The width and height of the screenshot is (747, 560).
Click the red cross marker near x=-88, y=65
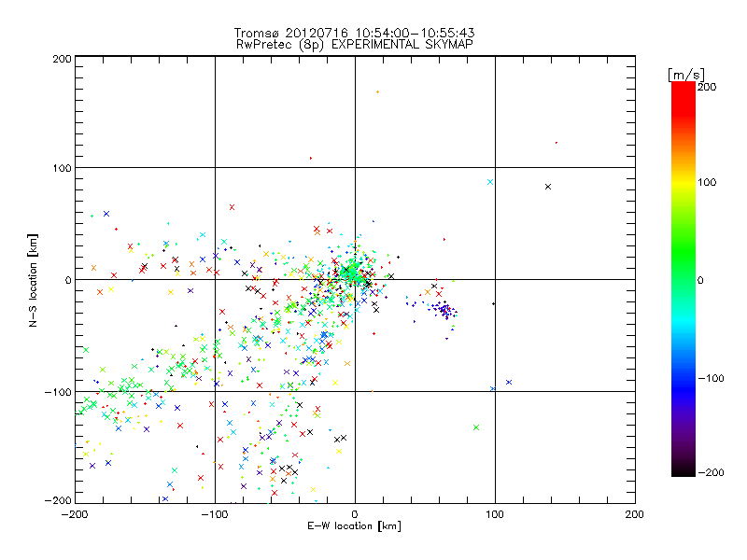click(x=232, y=207)
